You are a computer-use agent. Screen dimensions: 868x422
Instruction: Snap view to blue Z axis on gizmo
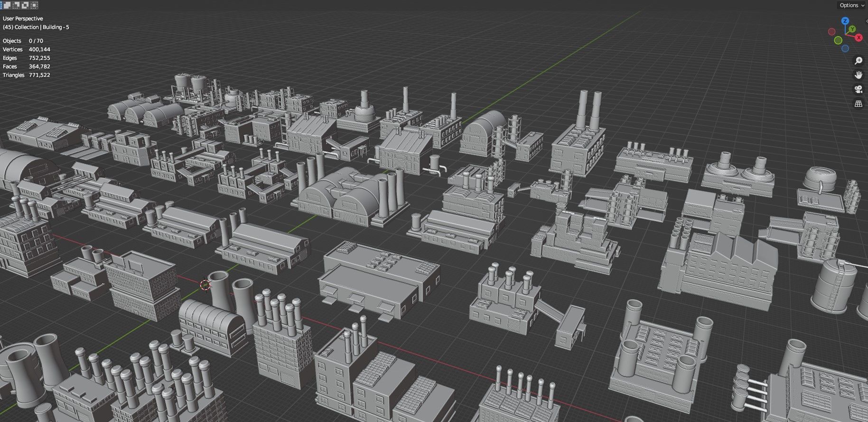[x=845, y=21]
